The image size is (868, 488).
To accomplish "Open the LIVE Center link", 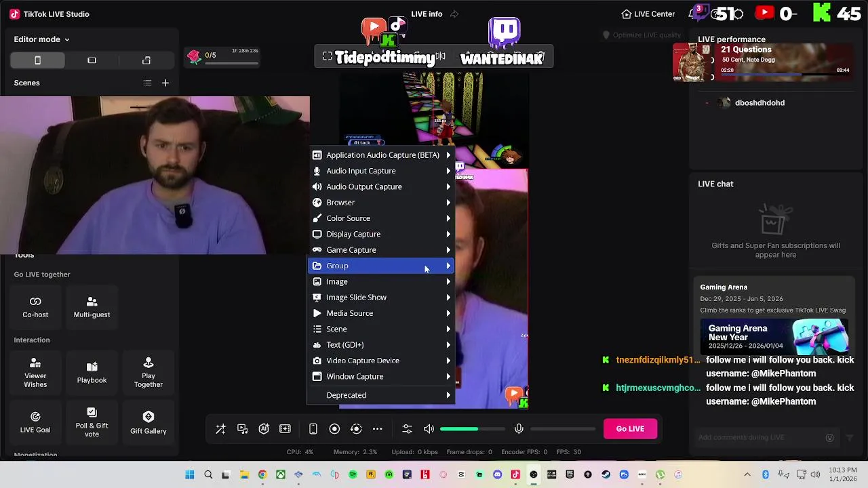I will (648, 14).
